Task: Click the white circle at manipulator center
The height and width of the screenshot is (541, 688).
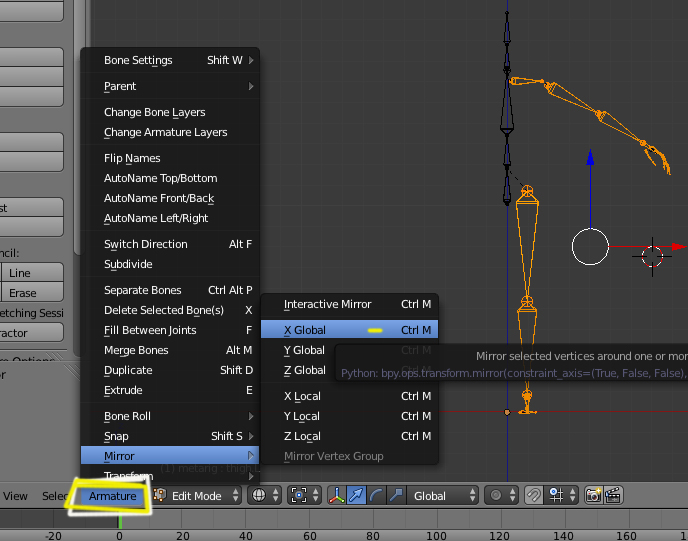Action: click(590, 247)
